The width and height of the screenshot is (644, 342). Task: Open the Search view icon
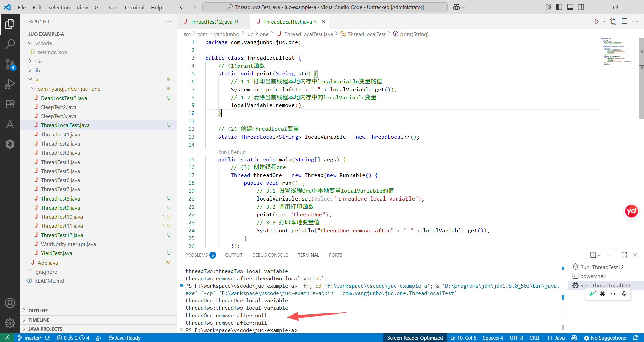click(10, 44)
